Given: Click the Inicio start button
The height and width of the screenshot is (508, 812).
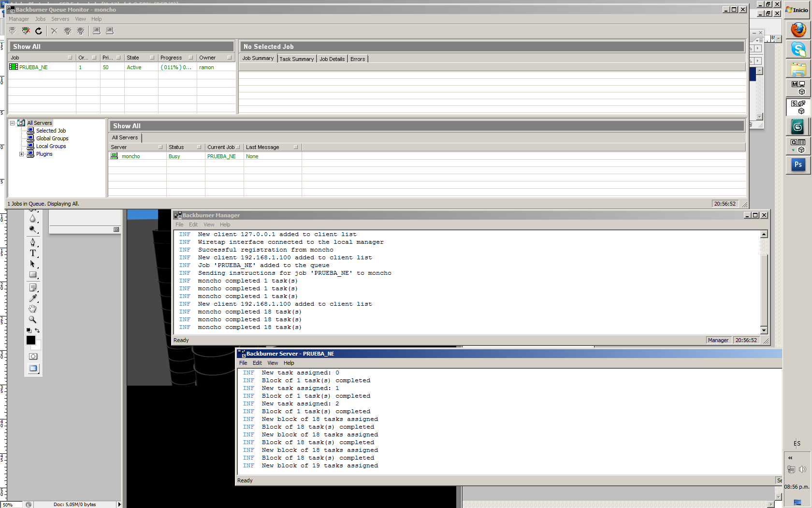Looking at the screenshot, I should 797,10.
